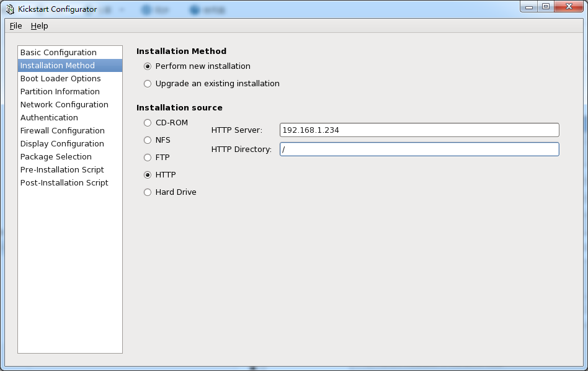Select CD-ROM as installation source
Image resolution: width=588 pixels, height=371 pixels.
[148, 123]
